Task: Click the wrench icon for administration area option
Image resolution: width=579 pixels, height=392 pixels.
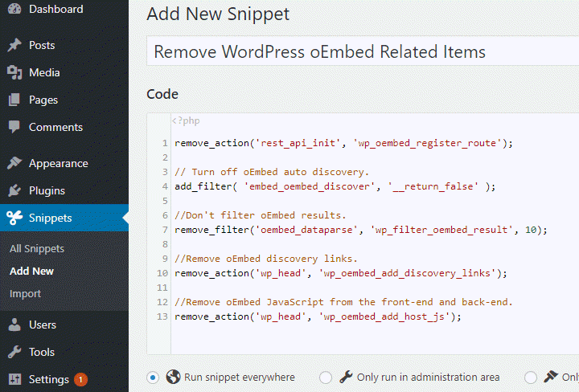Action: 346,377
